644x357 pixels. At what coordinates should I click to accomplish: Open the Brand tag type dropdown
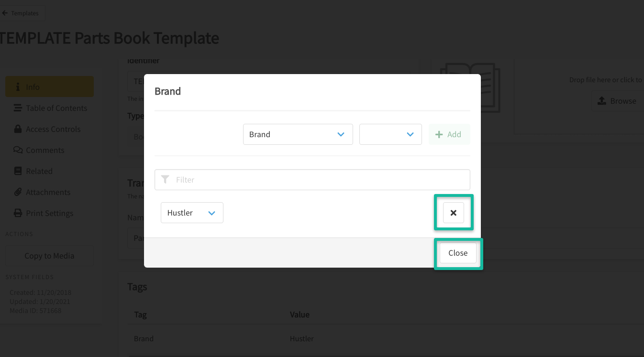[x=298, y=134]
